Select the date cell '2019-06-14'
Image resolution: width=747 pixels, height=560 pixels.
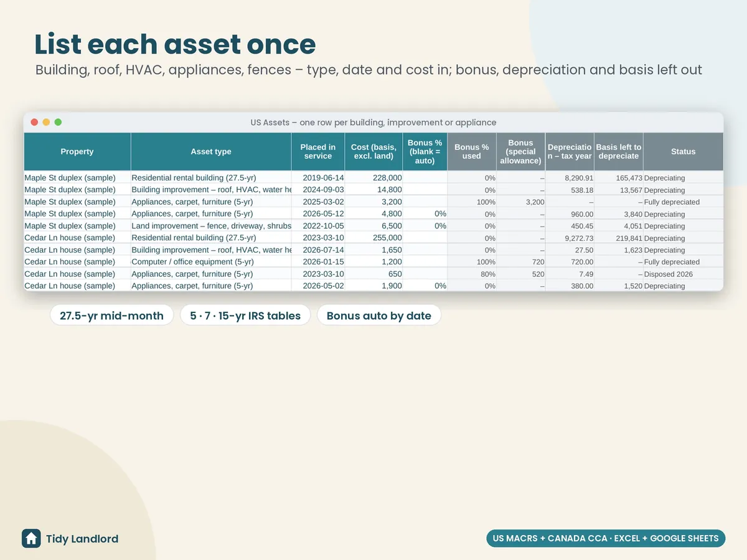(318, 178)
